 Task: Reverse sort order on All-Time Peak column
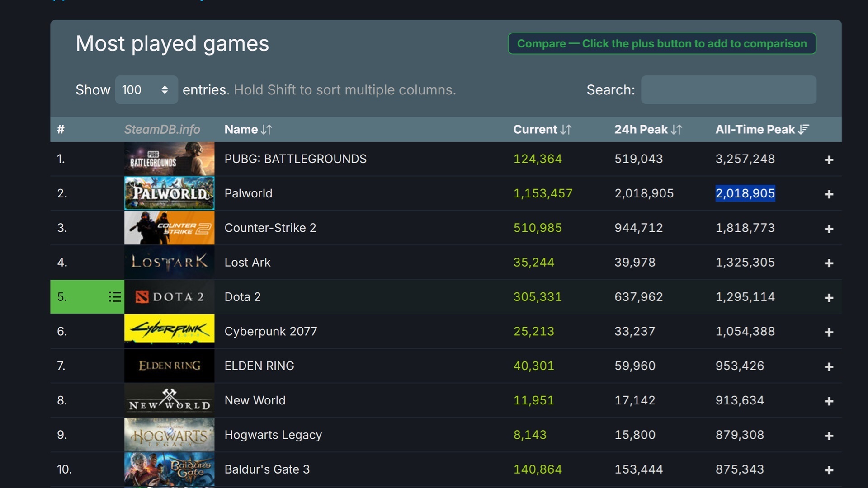point(762,129)
